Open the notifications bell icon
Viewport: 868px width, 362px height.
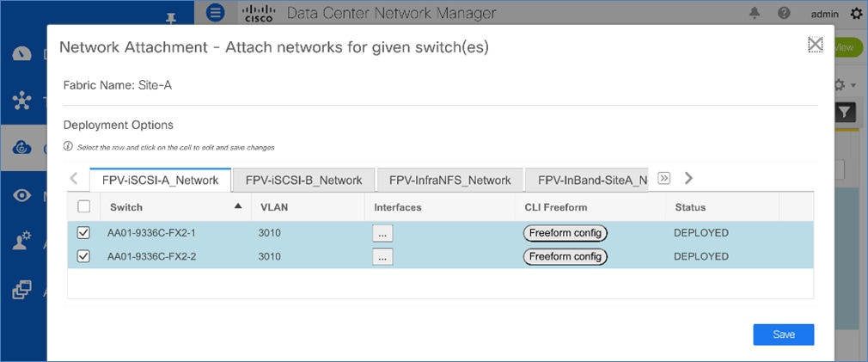click(x=755, y=13)
